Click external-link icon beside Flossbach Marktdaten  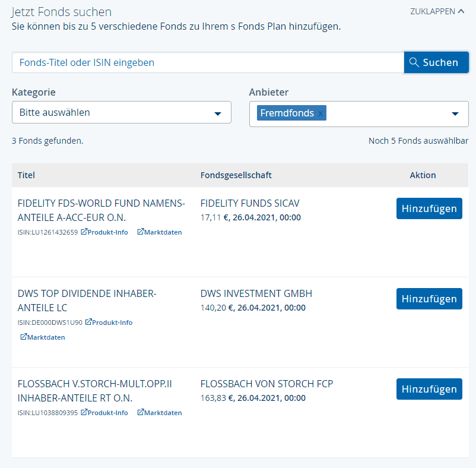[x=140, y=412]
